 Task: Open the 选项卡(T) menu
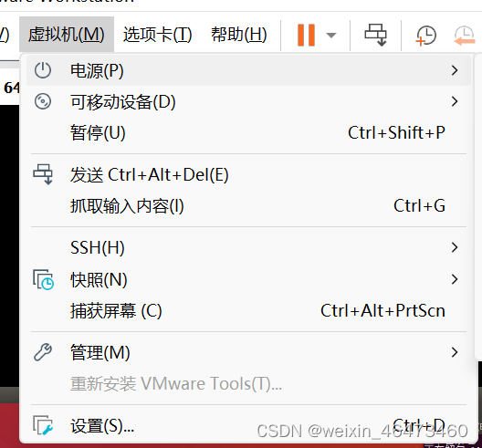(x=157, y=35)
